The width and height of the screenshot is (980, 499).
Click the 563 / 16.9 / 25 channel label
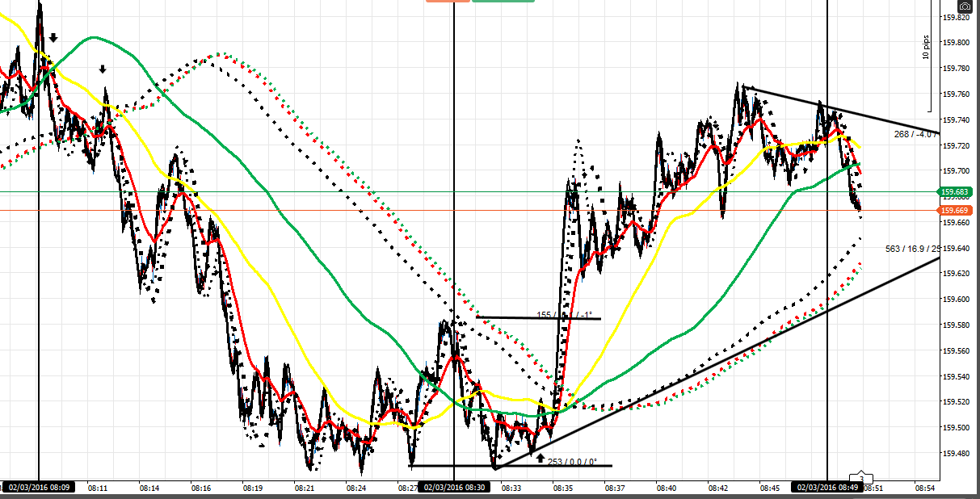pyautogui.click(x=911, y=247)
